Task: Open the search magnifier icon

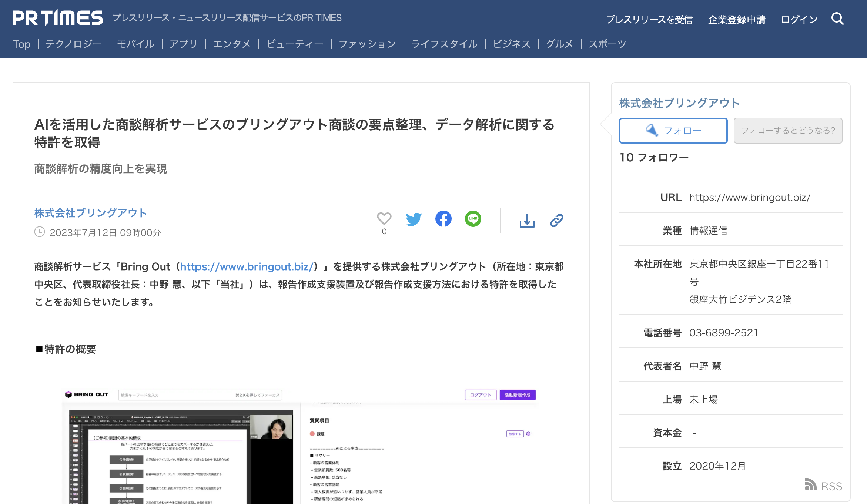Action: click(x=837, y=19)
